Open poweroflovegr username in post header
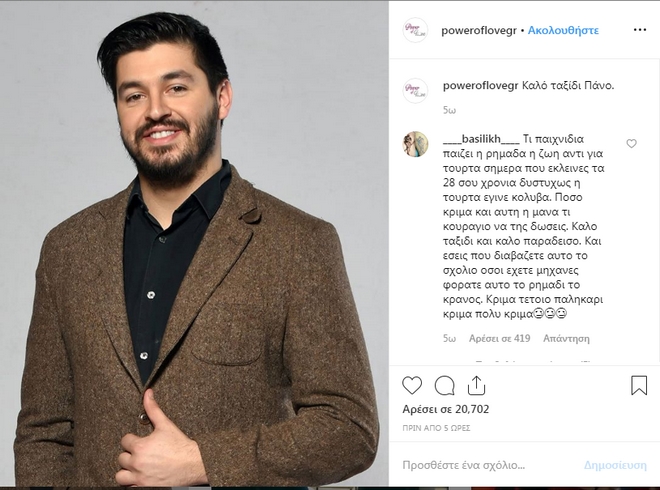660x490 pixels. 479,31
